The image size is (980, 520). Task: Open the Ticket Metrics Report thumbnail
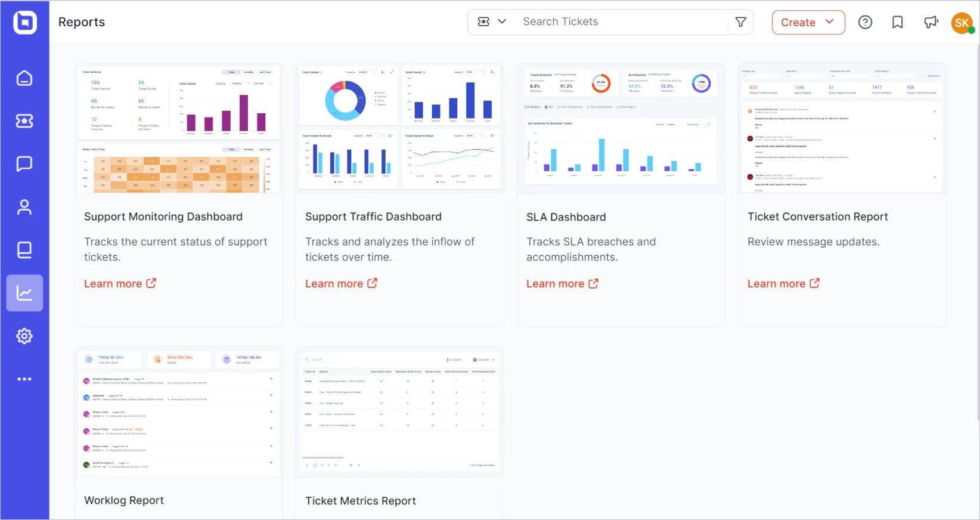tap(400, 412)
